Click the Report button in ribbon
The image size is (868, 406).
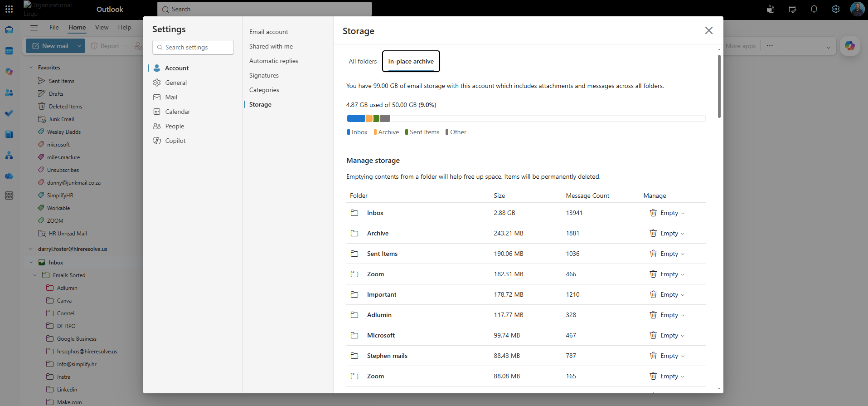(x=105, y=46)
